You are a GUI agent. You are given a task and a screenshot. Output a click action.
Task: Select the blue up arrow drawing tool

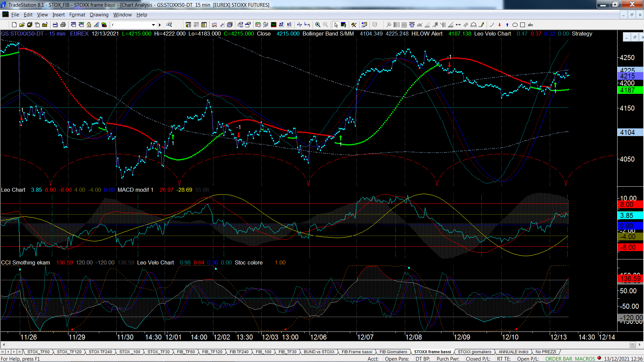point(507,25)
